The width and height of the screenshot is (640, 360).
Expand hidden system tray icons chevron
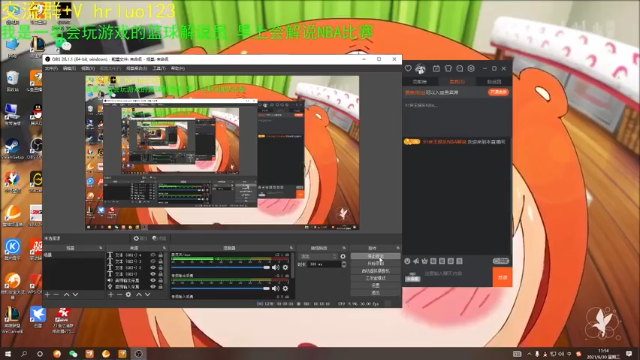[529, 354]
